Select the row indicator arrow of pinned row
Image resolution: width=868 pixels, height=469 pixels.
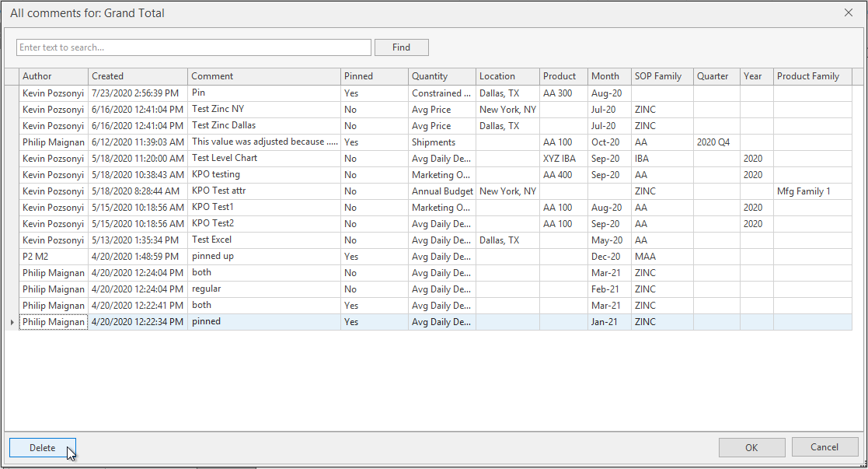pos(12,322)
